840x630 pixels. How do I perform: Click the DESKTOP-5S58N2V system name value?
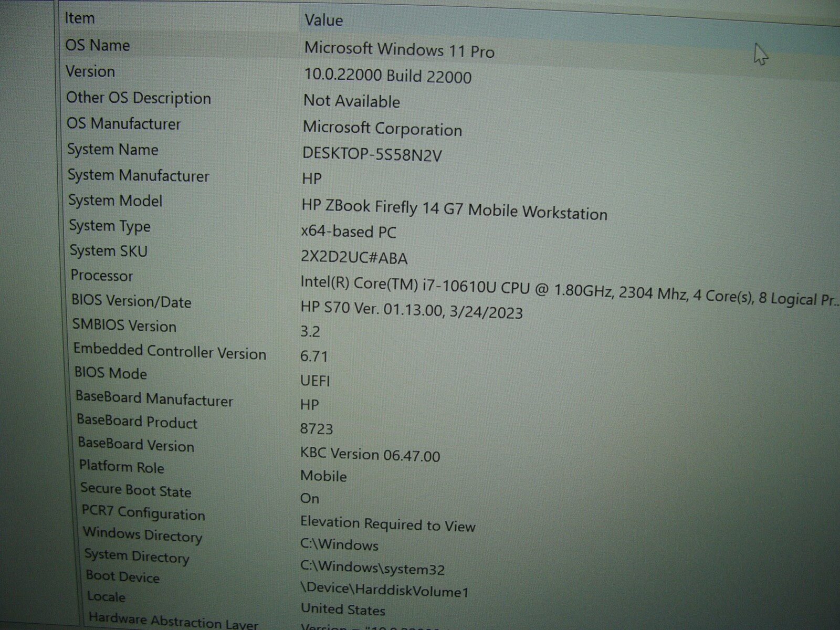pos(372,155)
